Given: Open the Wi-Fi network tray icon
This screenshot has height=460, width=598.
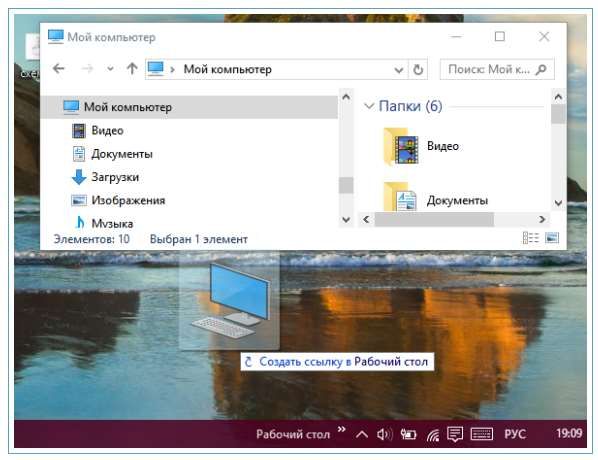Looking at the screenshot, I should pos(432,434).
